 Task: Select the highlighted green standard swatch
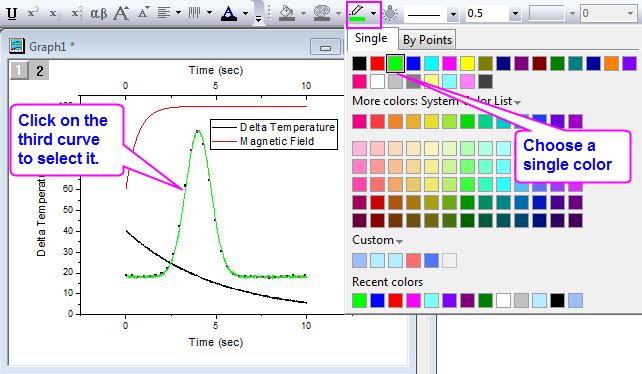[396, 63]
